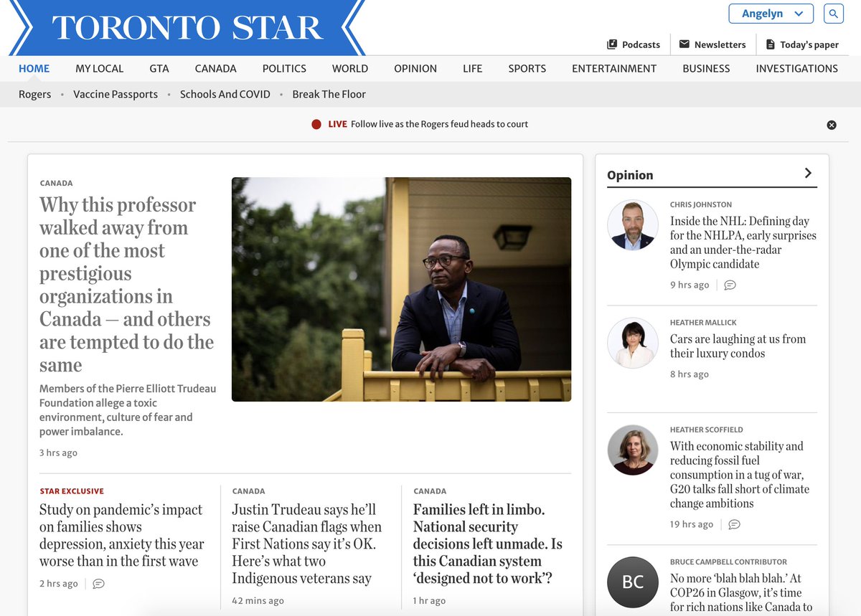This screenshot has width=861, height=616.
Task: Open the BUSINESS section
Action: point(706,69)
